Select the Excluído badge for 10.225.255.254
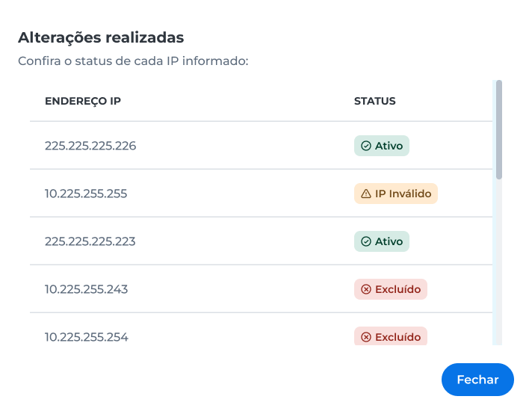This screenshot has width=532, height=414. tap(391, 336)
